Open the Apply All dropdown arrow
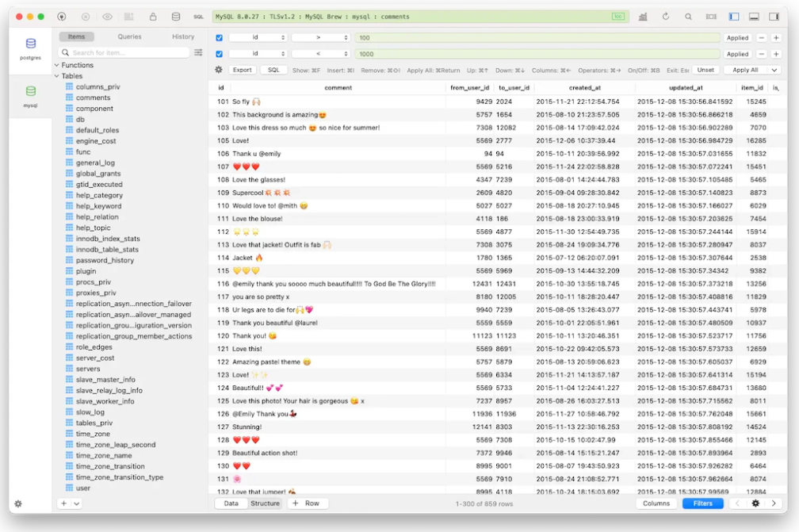799x532 pixels. pos(774,71)
